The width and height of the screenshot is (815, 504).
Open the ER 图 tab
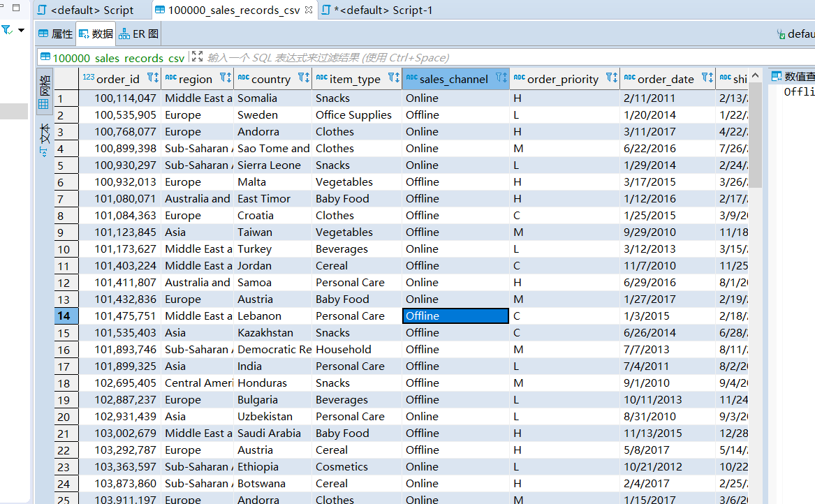coord(139,34)
